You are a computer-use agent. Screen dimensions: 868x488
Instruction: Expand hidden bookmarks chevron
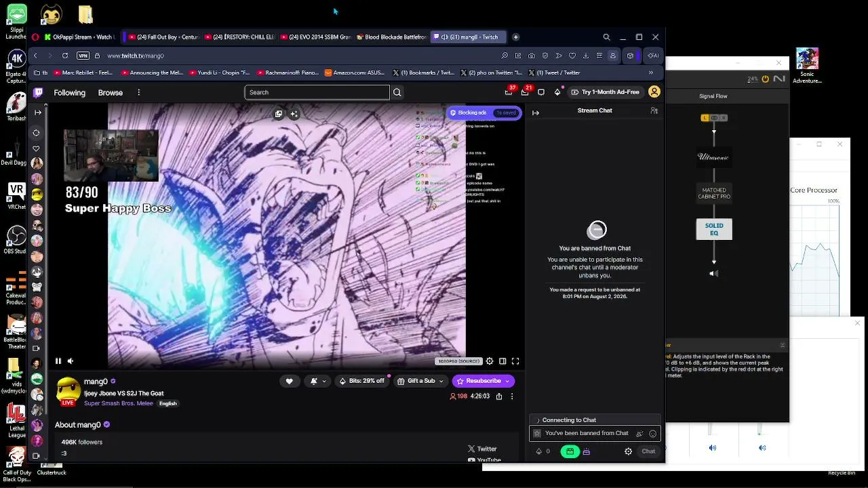(651, 73)
